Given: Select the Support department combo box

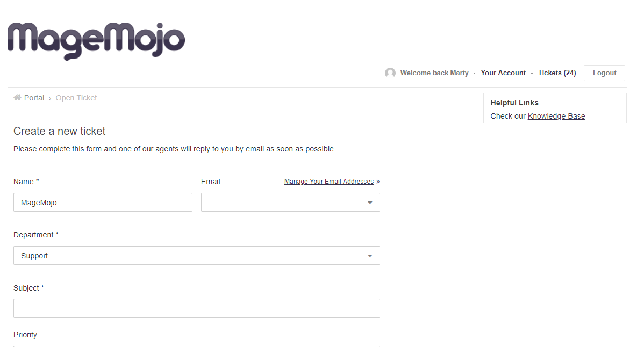Looking at the screenshot, I should (197, 256).
